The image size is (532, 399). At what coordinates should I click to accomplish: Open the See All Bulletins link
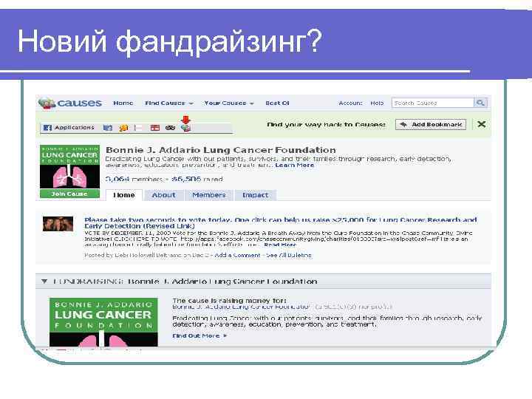pos(289,255)
